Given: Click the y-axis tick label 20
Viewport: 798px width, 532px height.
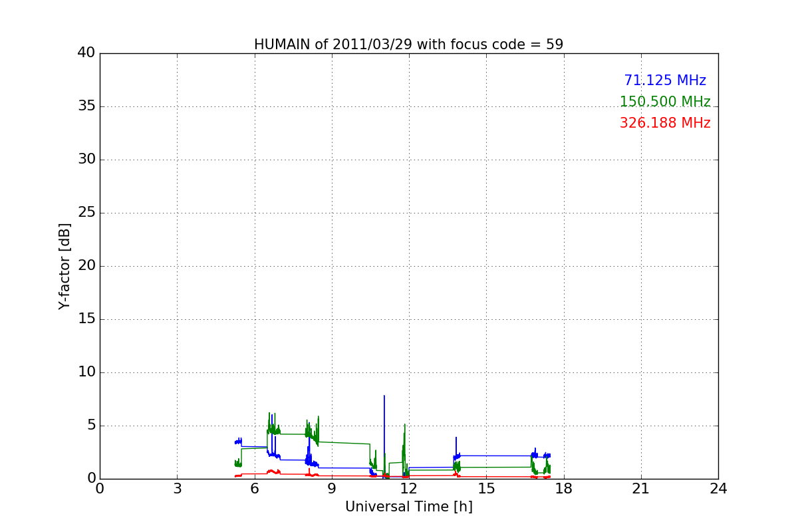Looking at the screenshot, I should coord(86,266).
